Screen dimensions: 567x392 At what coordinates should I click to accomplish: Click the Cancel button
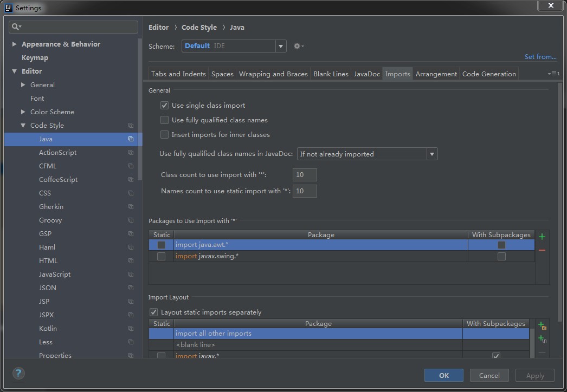489,375
